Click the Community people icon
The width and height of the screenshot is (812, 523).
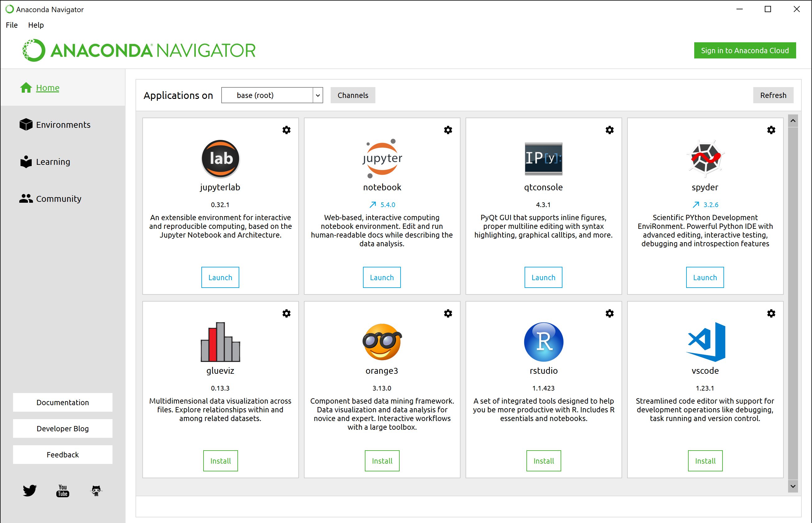[26, 198]
